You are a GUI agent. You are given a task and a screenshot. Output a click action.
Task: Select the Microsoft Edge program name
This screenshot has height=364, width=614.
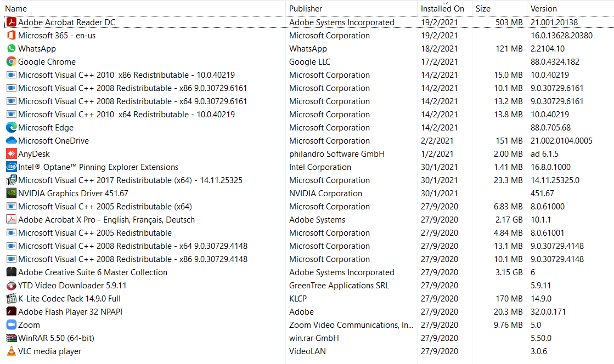pos(46,128)
